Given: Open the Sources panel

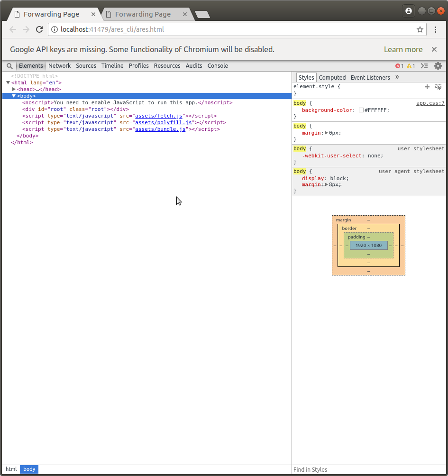Looking at the screenshot, I should pos(86,66).
